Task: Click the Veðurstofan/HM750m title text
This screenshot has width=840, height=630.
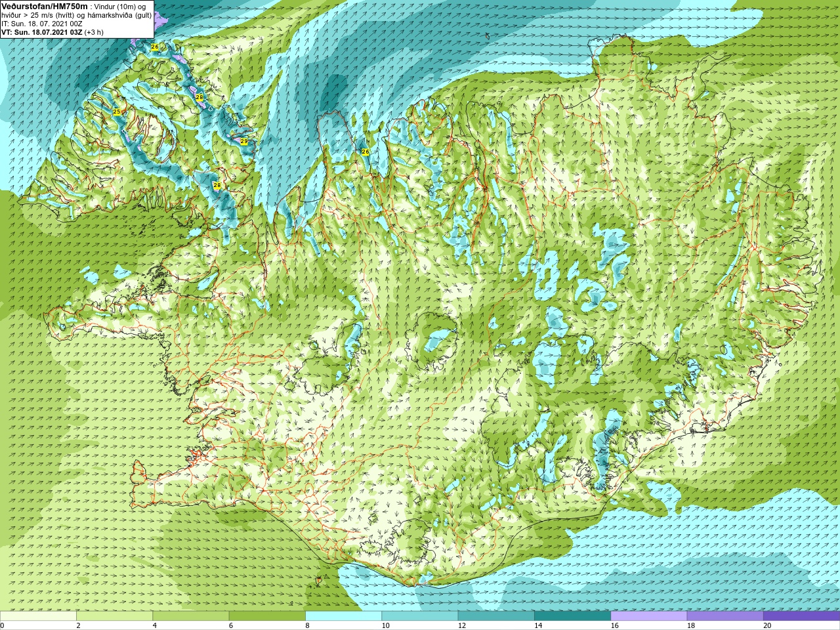Action: [44, 6]
